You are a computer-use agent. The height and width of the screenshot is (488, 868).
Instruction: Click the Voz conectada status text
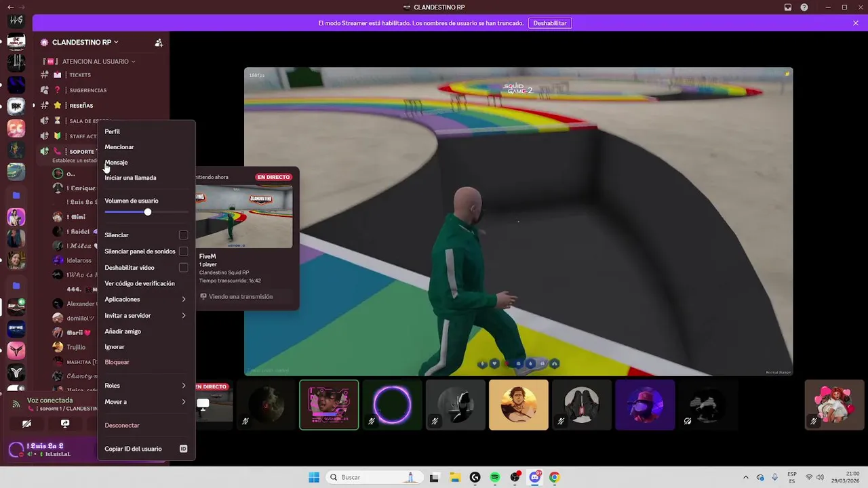click(x=50, y=401)
